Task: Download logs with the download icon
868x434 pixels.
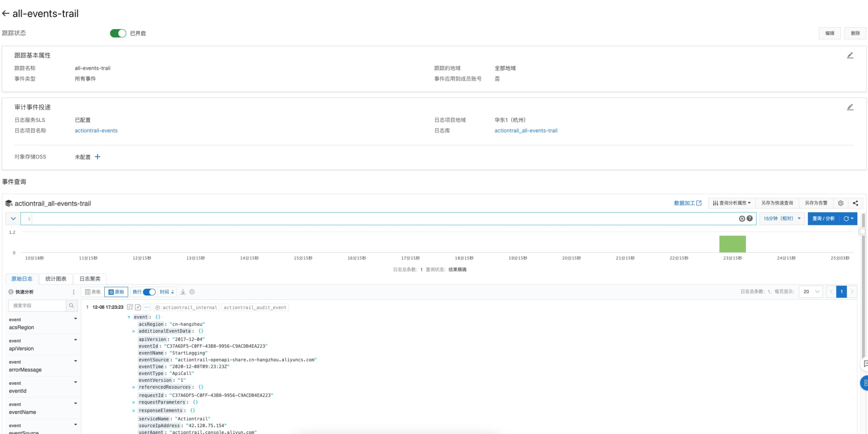Action: (x=183, y=292)
